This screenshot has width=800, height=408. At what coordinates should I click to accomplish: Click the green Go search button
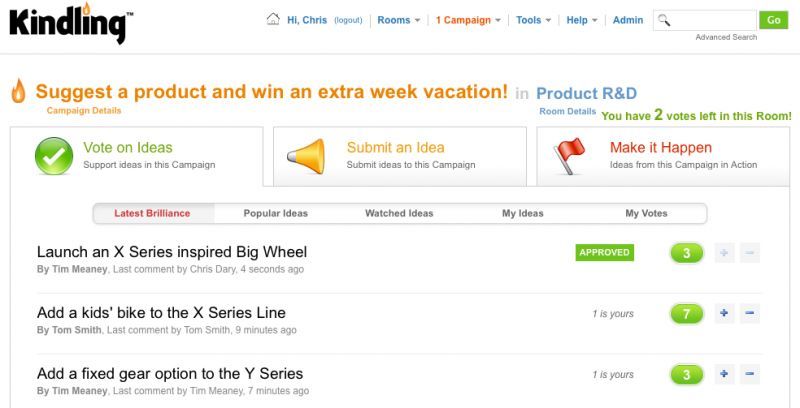click(773, 20)
